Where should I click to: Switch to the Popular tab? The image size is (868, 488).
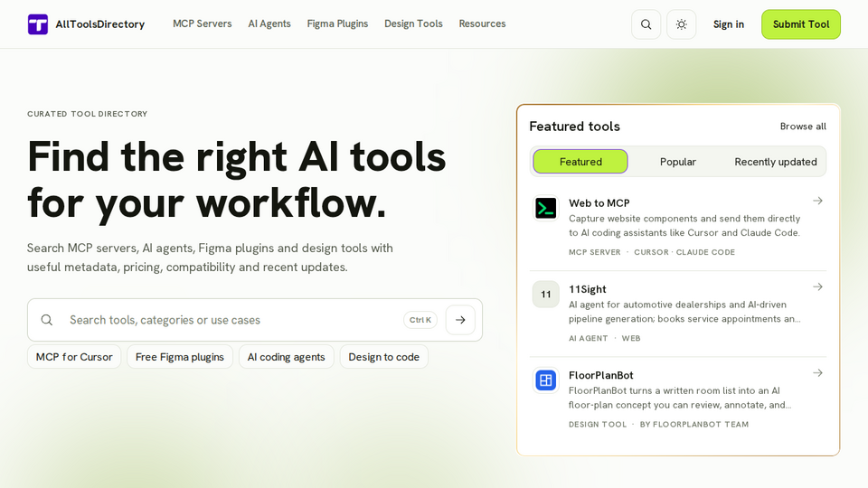677,162
